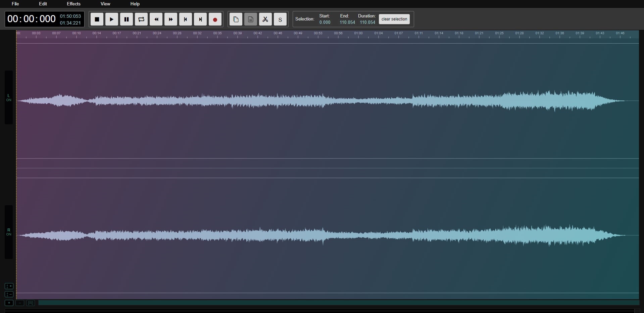Screen dimensions: 644x313
Task: Click the 01:25 mark on timeline ruler
Action: [x=499, y=33]
